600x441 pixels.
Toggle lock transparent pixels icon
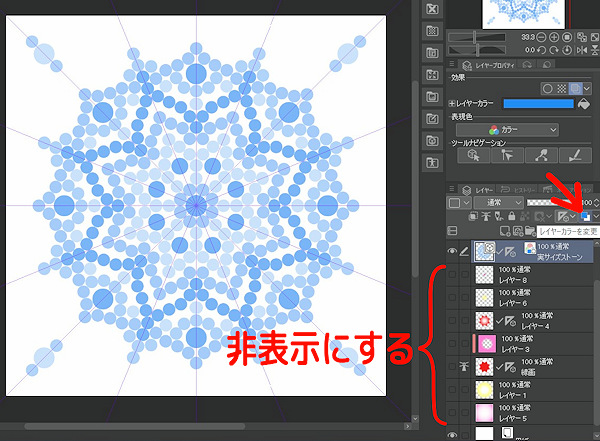[525, 217]
